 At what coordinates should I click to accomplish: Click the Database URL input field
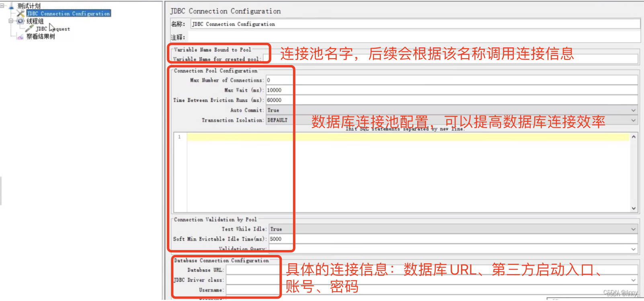(x=432, y=270)
